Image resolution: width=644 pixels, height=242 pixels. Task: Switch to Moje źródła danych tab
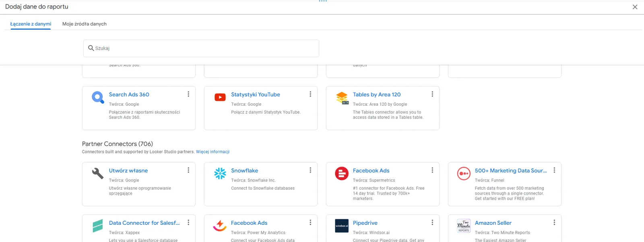coord(85,24)
